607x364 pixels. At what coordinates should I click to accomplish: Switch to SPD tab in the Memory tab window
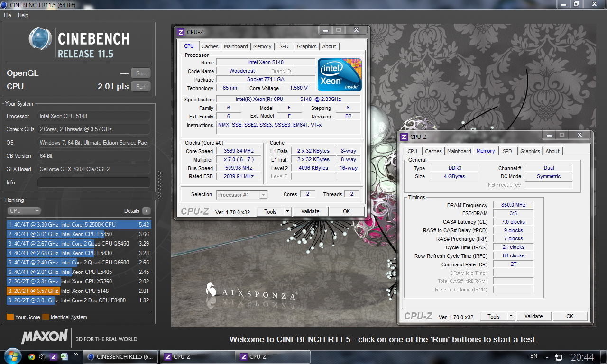507,151
